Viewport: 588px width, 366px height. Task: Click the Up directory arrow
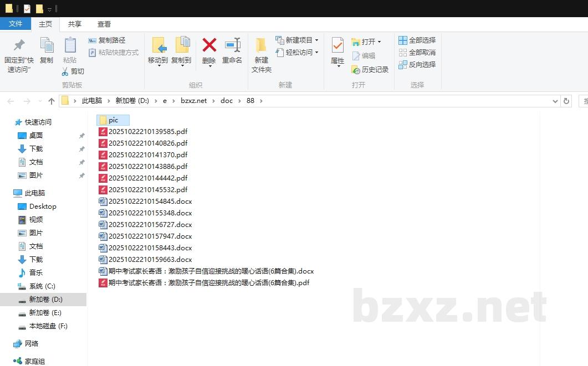pos(52,101)
